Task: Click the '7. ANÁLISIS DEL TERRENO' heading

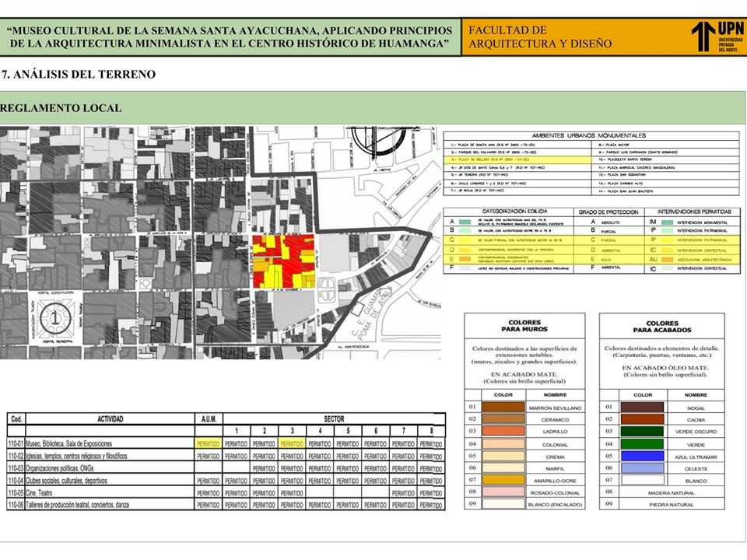Action: pyautogui.click(x=79, y=75)
